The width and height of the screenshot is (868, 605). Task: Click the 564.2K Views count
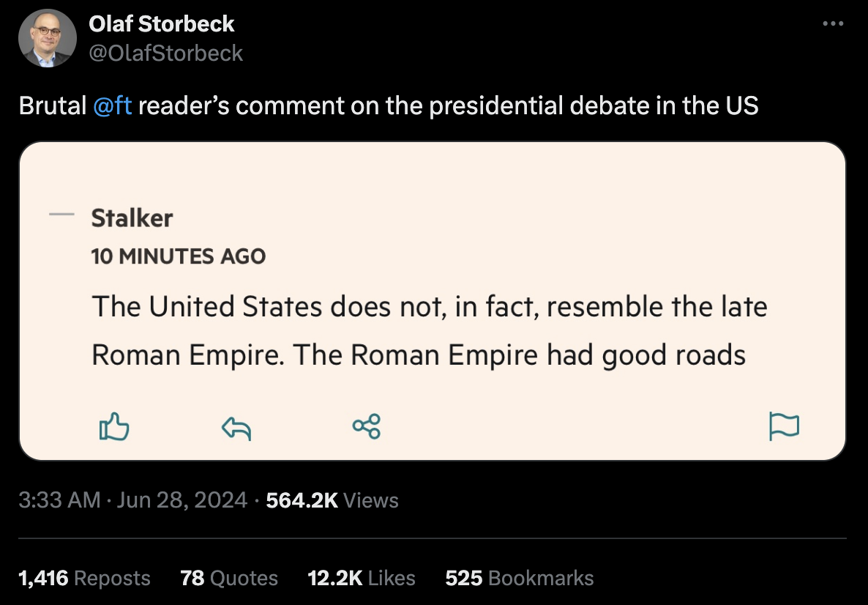point(332,500)
